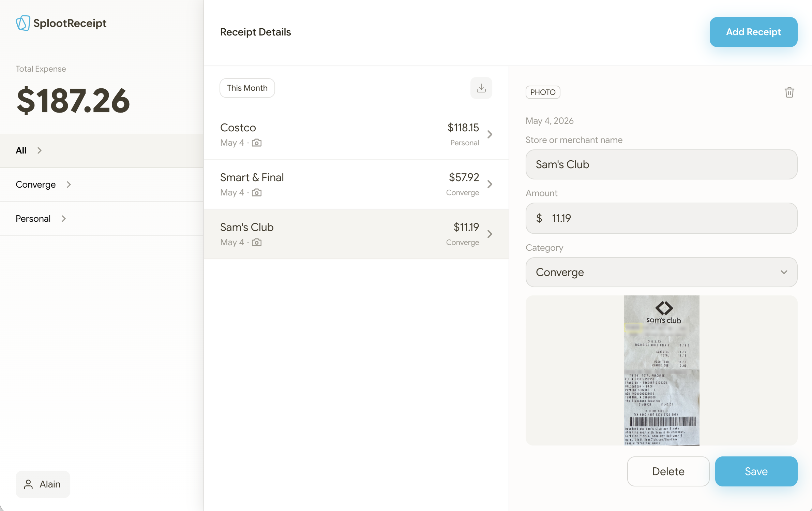Expand the Personal category chevron
The height and width of the screenshot is (511, 812).
[64, 219]
